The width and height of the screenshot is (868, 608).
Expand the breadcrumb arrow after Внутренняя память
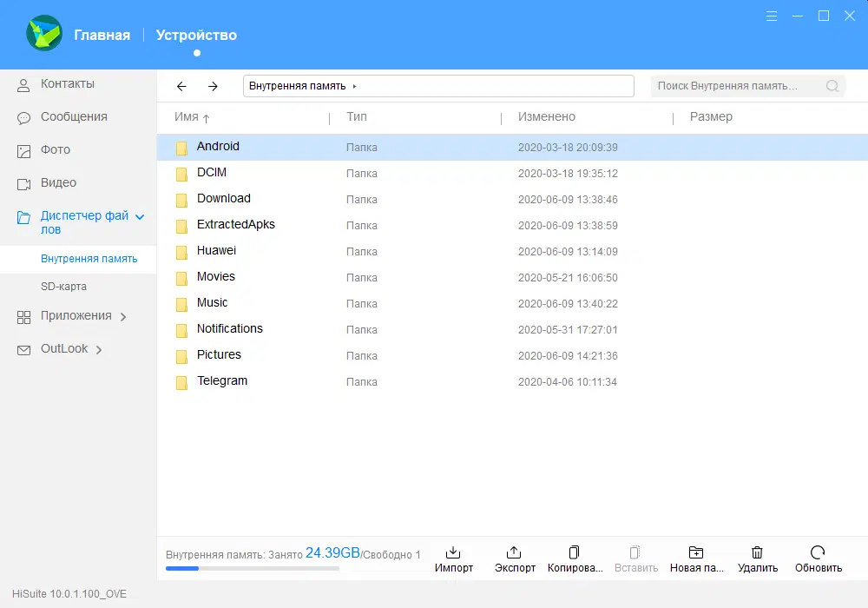point(354,86)
